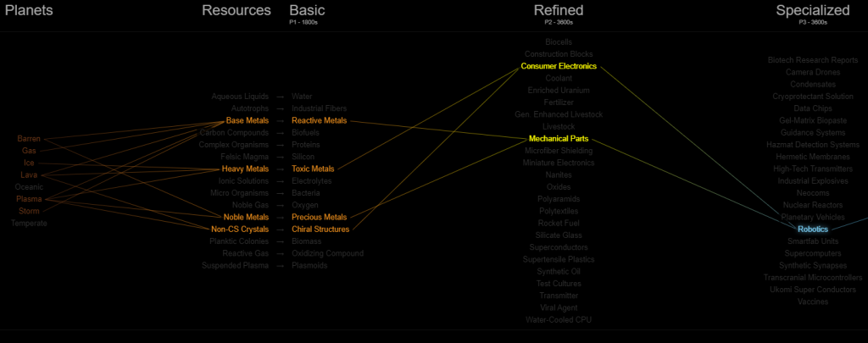Pick Chiral Structures from Basic list
This screenshot has width=868, height=343.
[320, 229]
